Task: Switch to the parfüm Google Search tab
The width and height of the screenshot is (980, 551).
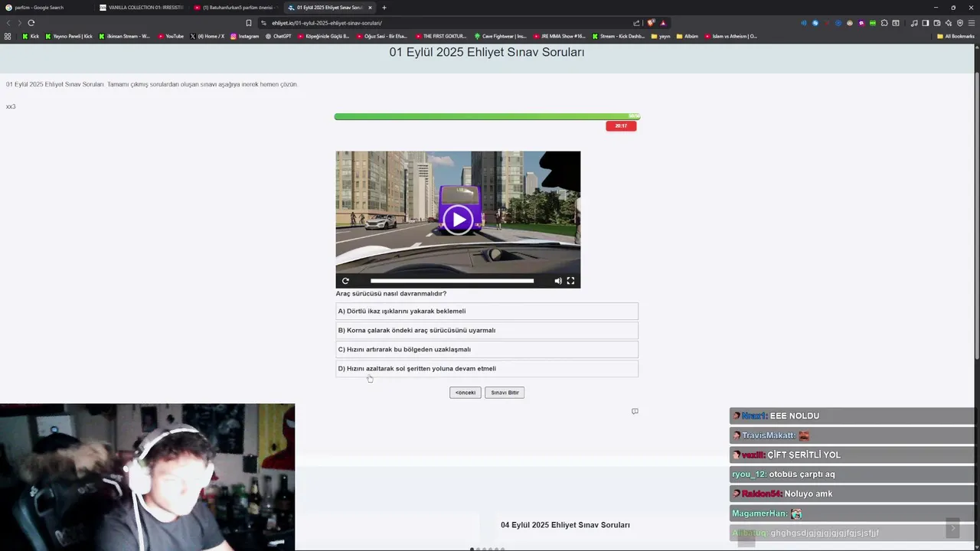Action: (x=46, y=8)
